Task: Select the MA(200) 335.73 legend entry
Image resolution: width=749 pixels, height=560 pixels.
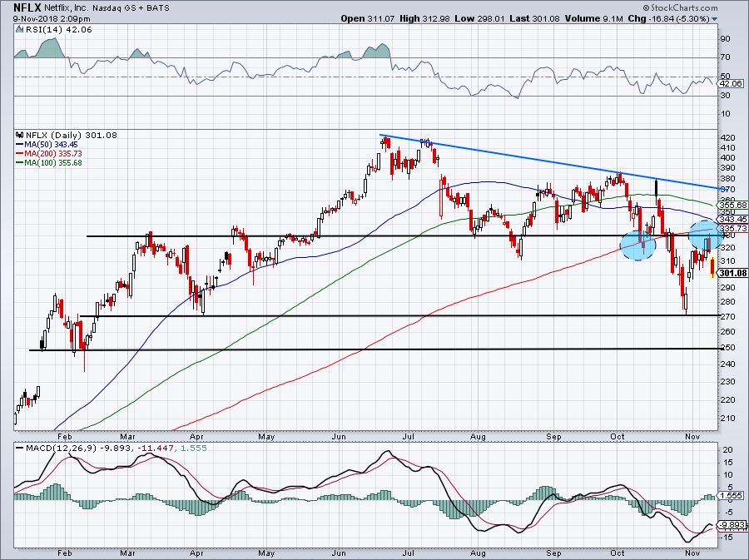Action: 49,154
